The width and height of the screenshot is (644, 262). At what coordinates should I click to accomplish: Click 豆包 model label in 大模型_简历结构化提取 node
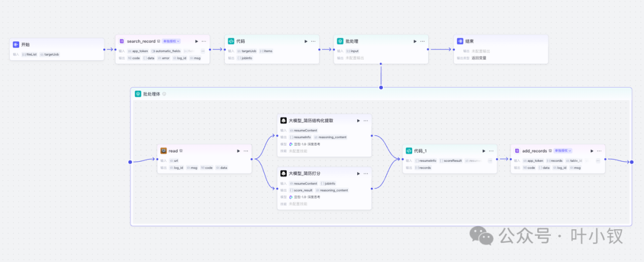[305, 144]
